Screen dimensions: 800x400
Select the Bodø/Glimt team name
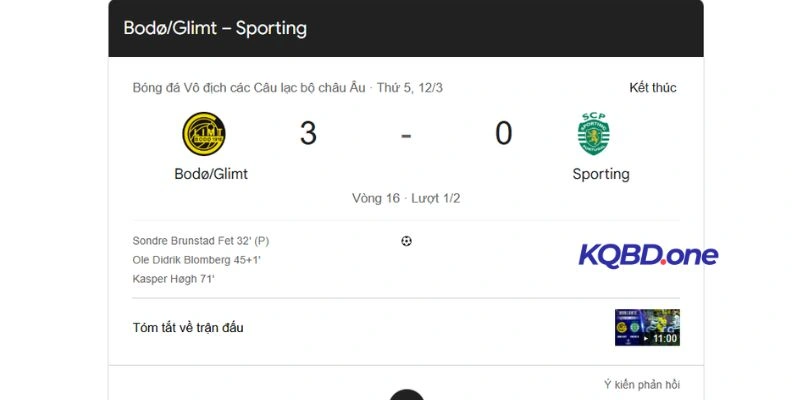click(211, 174)
